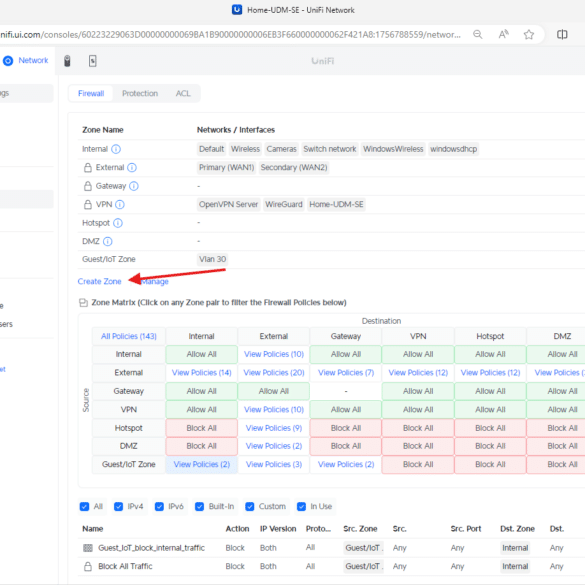585x585 pixels.
Task: Select Guest/IoT to VPN Block All cell
Action: [418, 464]
